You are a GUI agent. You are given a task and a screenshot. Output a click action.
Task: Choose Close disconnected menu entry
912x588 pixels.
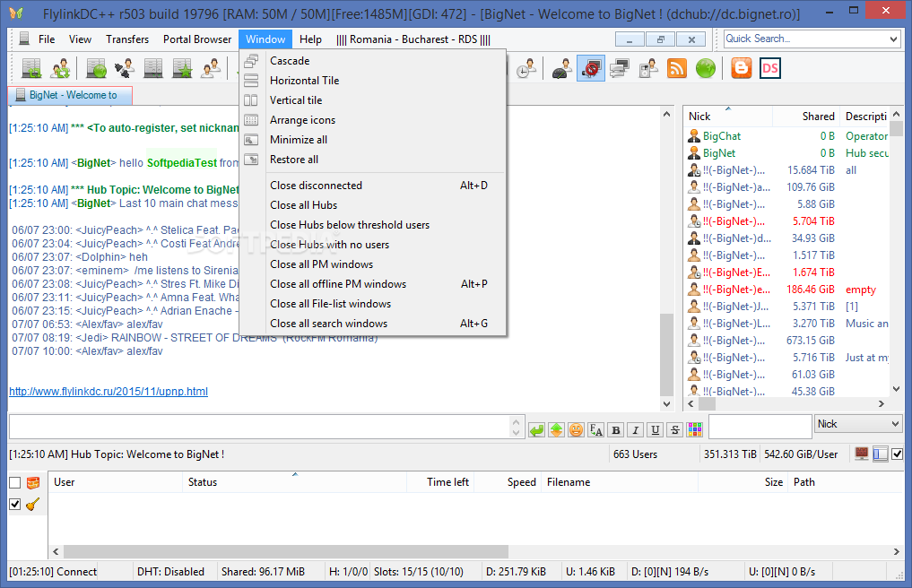(x=373, y=185)
